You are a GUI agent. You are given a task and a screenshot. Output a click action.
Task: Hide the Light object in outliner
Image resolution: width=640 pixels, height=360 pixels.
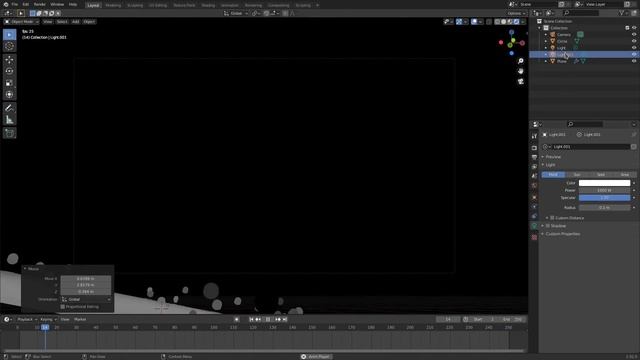click(x=634, y=47)
